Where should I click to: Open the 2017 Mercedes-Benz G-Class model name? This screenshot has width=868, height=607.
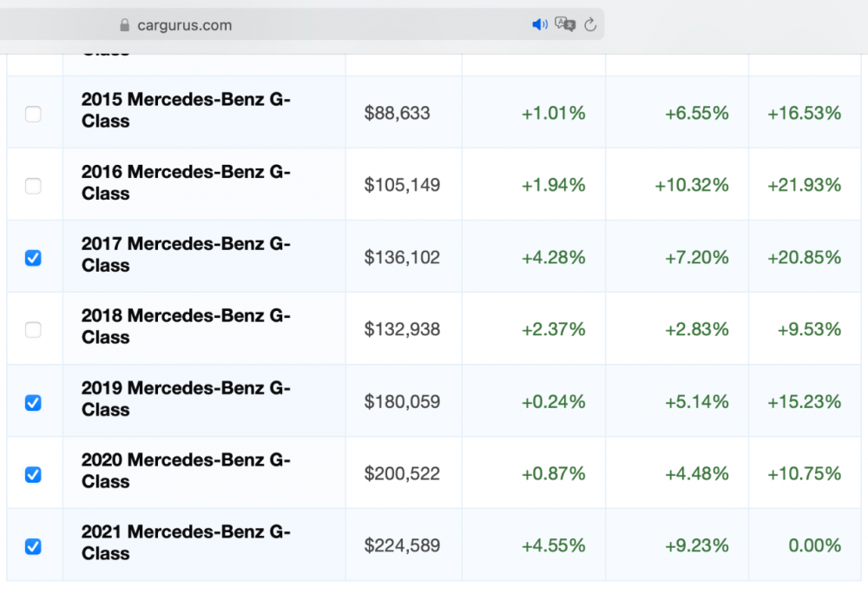pyautogui.click(x=186, y=255)
